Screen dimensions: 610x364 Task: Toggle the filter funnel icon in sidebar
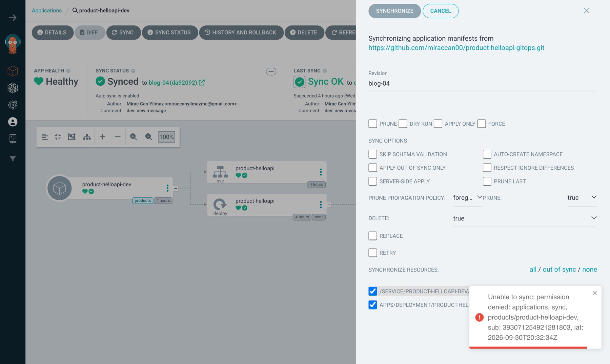coord(13,158)
